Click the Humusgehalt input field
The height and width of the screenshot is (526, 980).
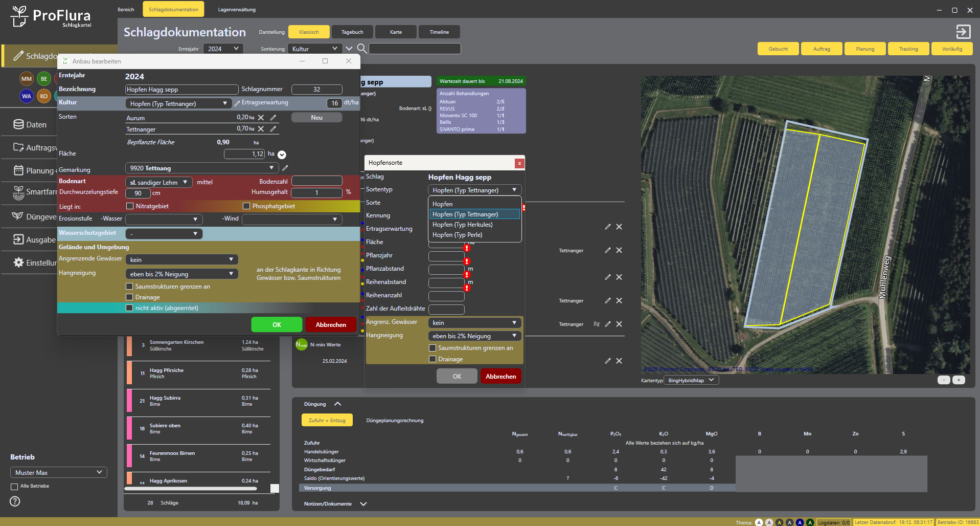316,193
